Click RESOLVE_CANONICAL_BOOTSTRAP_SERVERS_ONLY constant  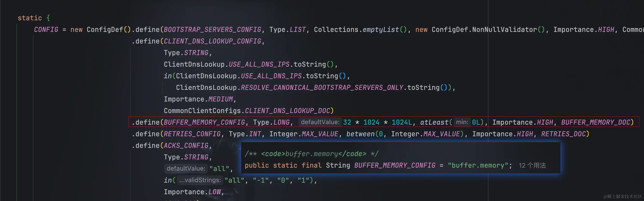point(322,87)
